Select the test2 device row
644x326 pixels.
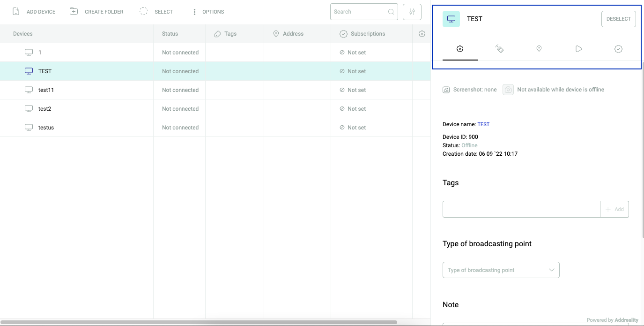(215, 109)
